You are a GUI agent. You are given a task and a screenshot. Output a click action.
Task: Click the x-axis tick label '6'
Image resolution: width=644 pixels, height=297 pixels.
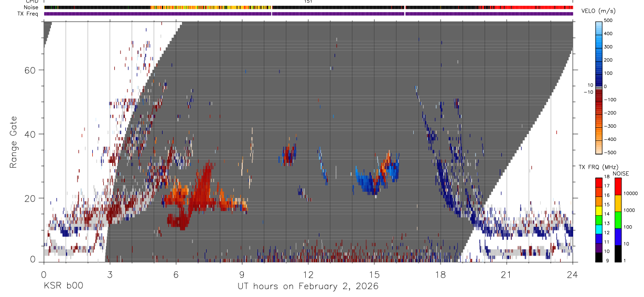tap(176, 275)
